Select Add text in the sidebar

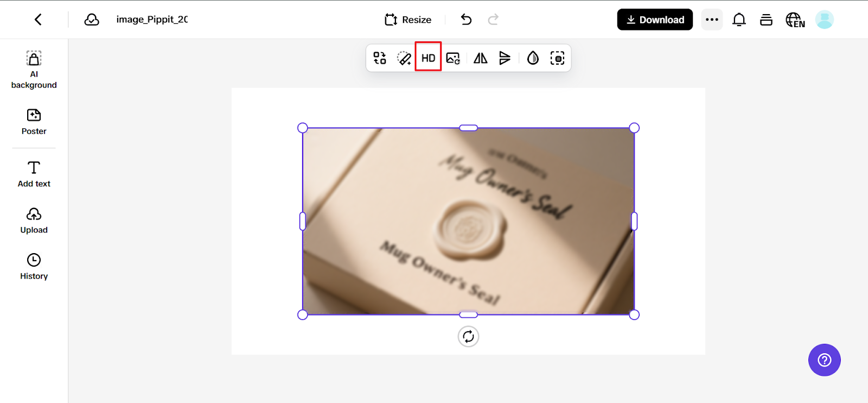click(x=34, y=174)
